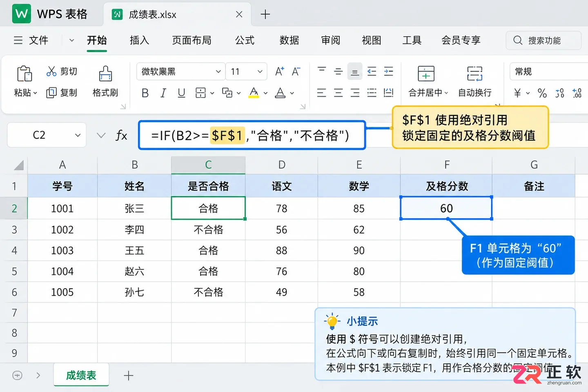The width and height of the screenshot is (588, 392).
Task: Toggle center horizontal alignment
Action: [338, 93]
